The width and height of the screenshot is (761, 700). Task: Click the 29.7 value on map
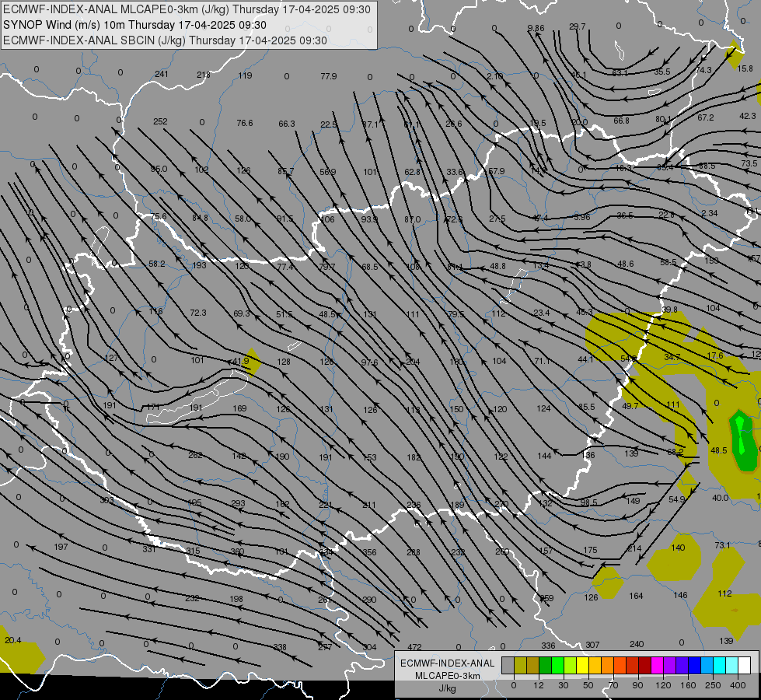coord(577,26)
